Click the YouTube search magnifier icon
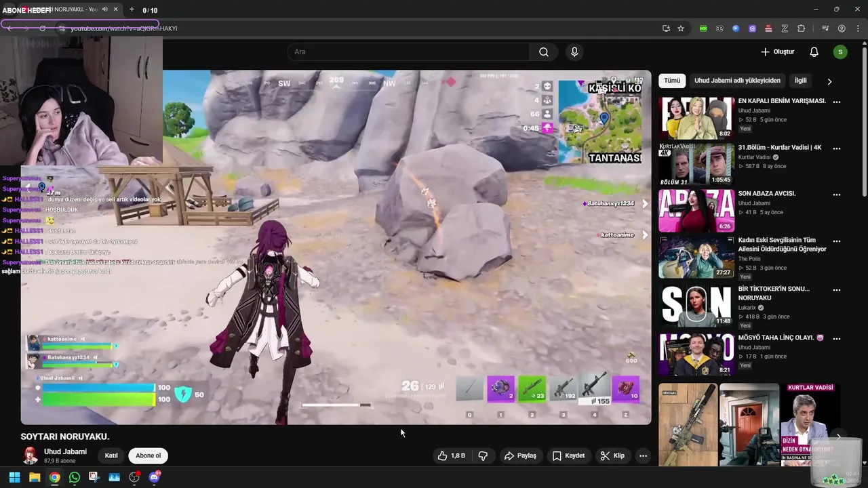 tap(544, 52)
